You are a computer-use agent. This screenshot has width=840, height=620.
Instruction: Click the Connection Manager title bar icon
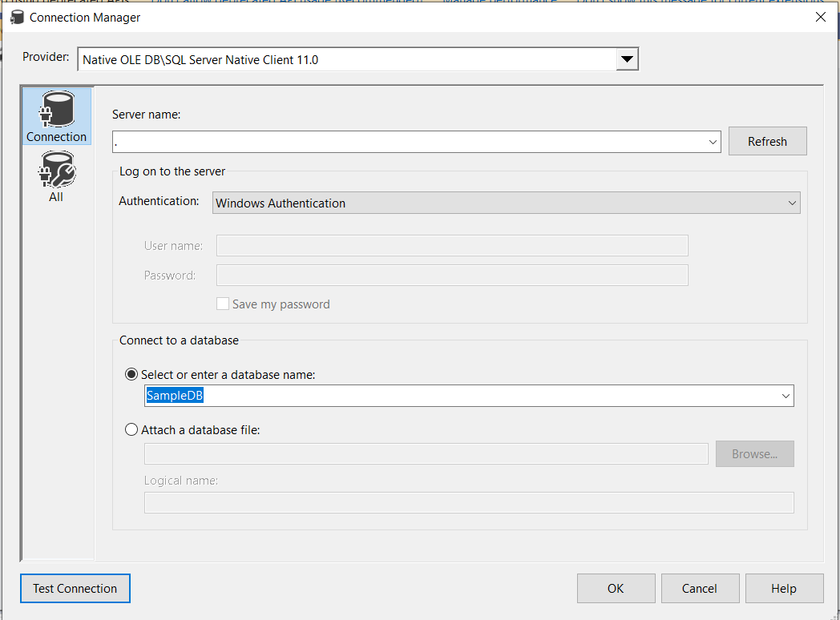[17, 17]
